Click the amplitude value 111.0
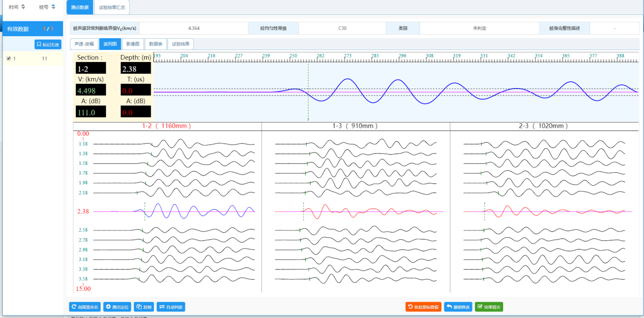 91,112
